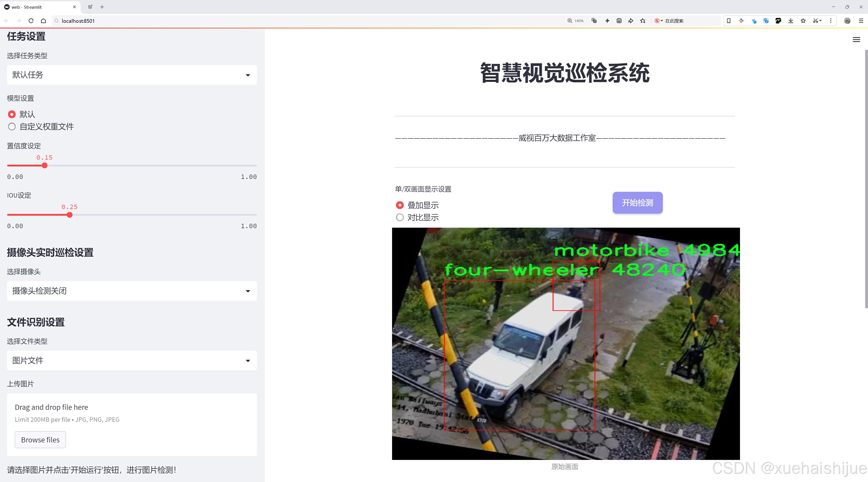Open the 摄像头检测关闭 camera dropdown
The image size is (868, 482).
(x=132, y=291)
